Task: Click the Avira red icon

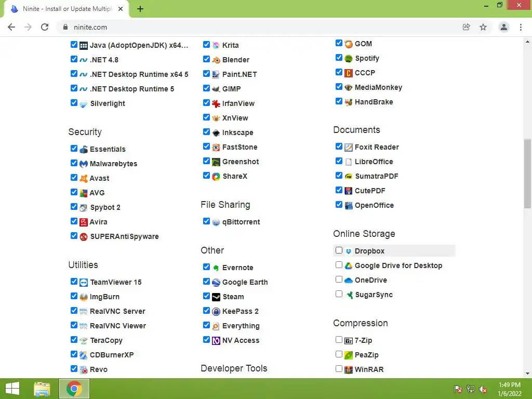Action: click(x=84, y=222)
